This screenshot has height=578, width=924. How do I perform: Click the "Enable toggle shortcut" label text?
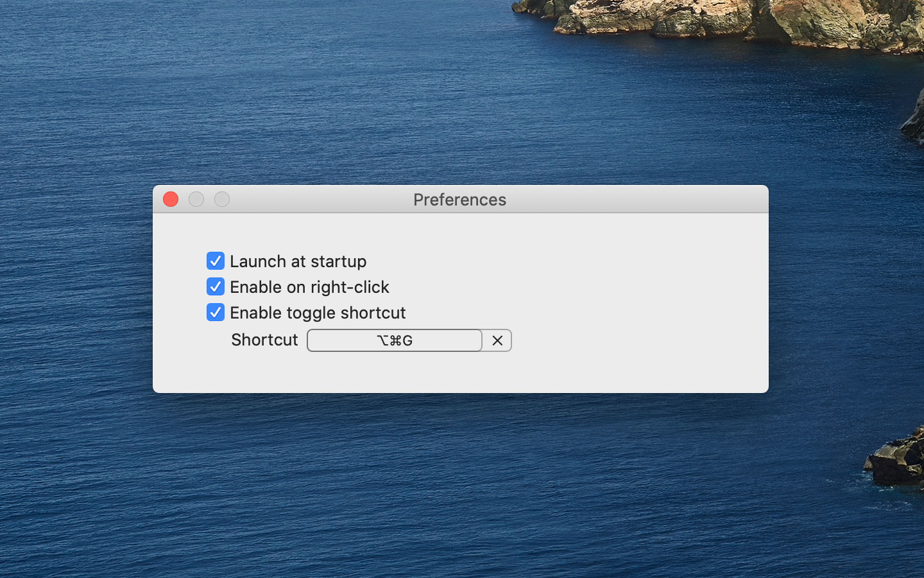pos(318,313)
